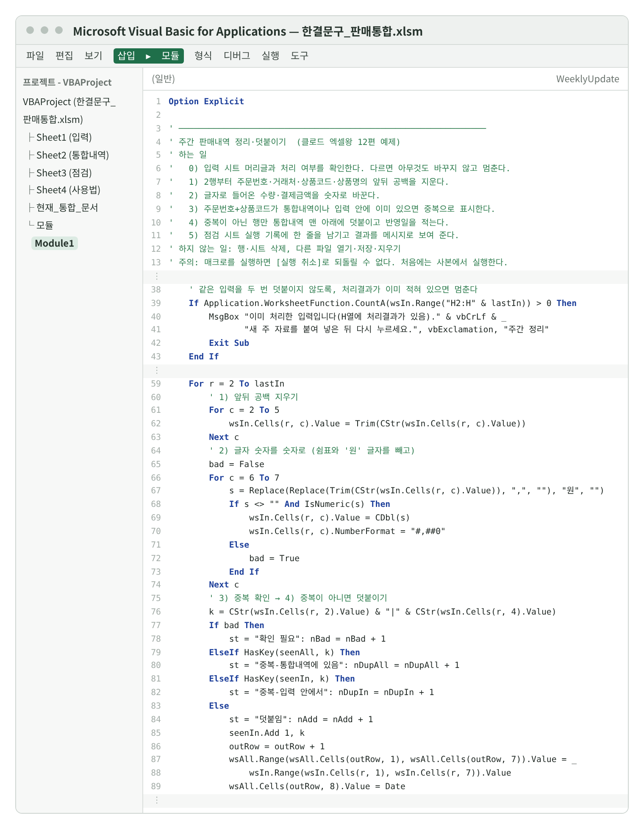644x829 pixels.
Task: Click the 'seenIn.Add 1, k' line
Action: pos(266,733)
